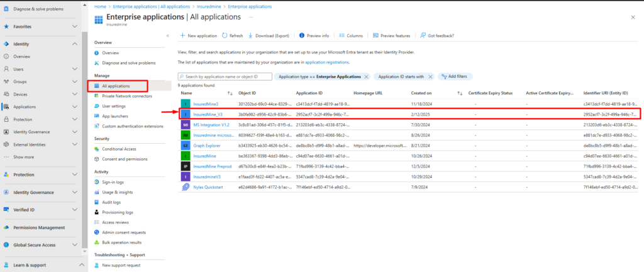The image size is (644, 272).
Task: Open All applications in Manage menu
Action: (x=117, y=86)
